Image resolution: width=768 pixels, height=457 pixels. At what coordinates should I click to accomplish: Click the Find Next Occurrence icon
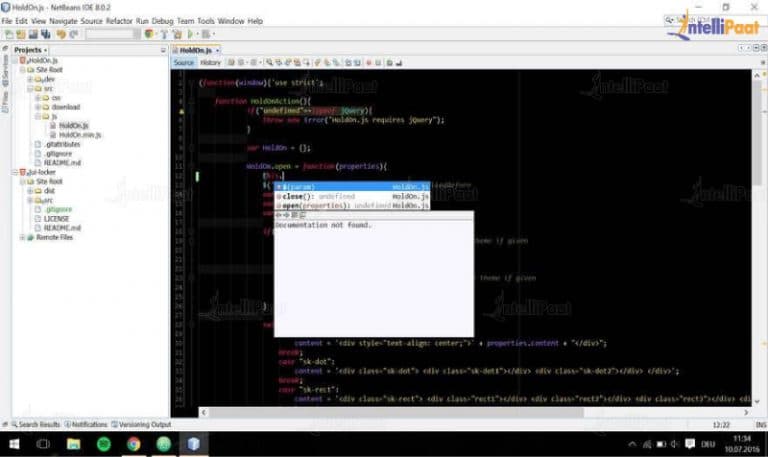click(x=288, y=63)
